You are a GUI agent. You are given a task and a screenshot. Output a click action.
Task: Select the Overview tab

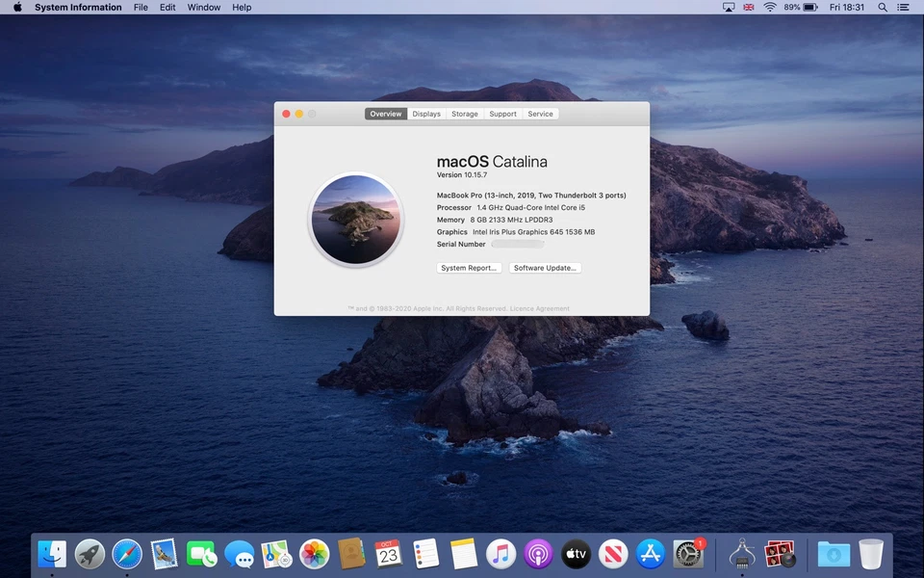coord(386,114)
